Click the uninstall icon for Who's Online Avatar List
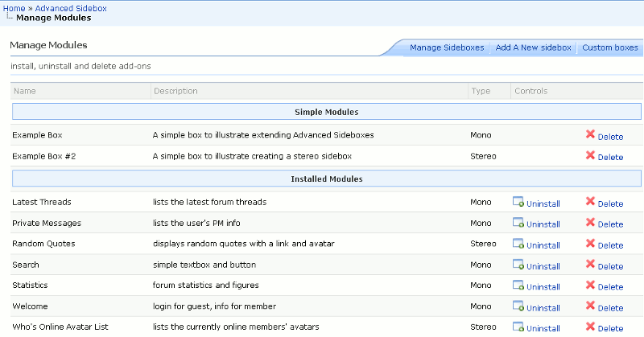 pyautogui.click(x=518, y=327)
